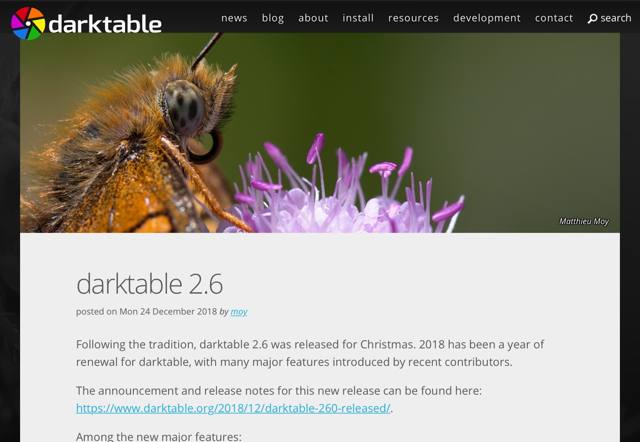Viewport: 640px width, 442px height.
Task: Select the development navigation item
Action: point(486,18)
